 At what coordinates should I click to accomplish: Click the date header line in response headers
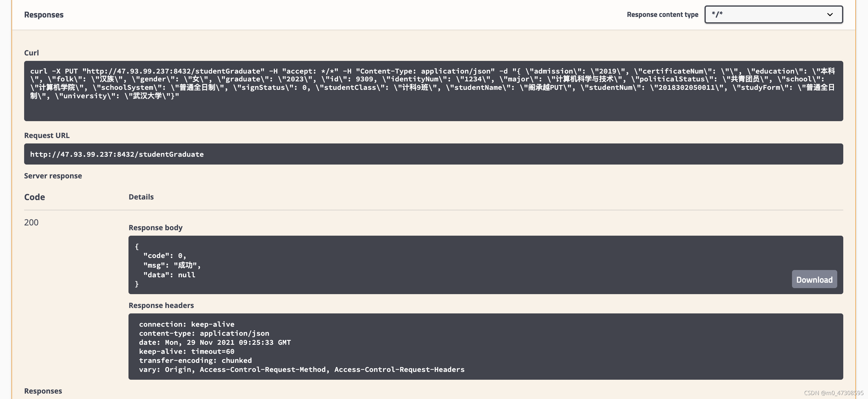215,342
